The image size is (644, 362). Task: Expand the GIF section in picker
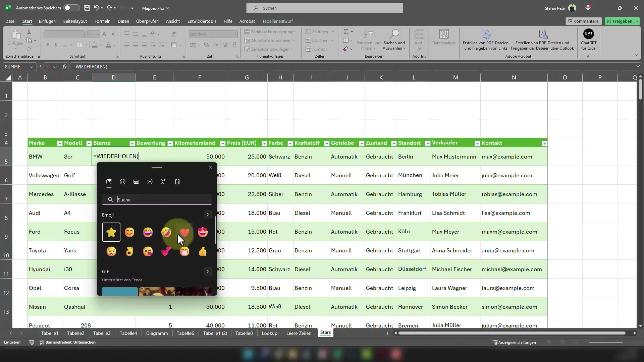coord(207,271)
